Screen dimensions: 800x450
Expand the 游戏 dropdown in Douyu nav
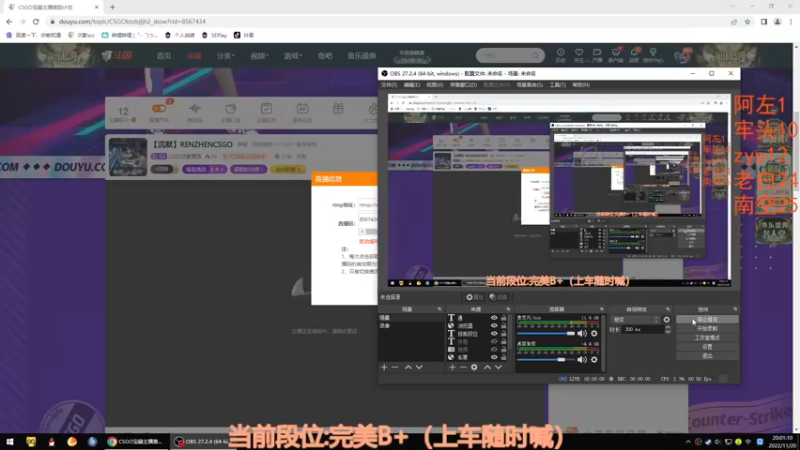(x=293, y=56)
